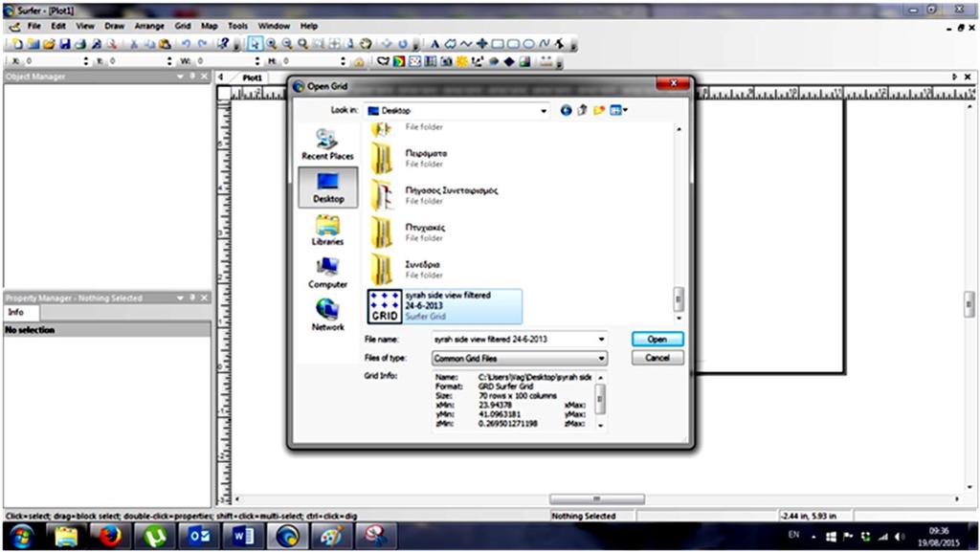Select the Plot1 document tab

tap(252, 77)
